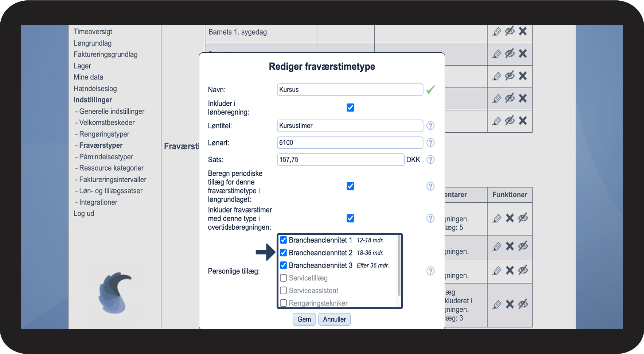Open Generelle indstillinger in sidebar
The width and height of the screenshot is (644, 354).
[x=112, y=112]
